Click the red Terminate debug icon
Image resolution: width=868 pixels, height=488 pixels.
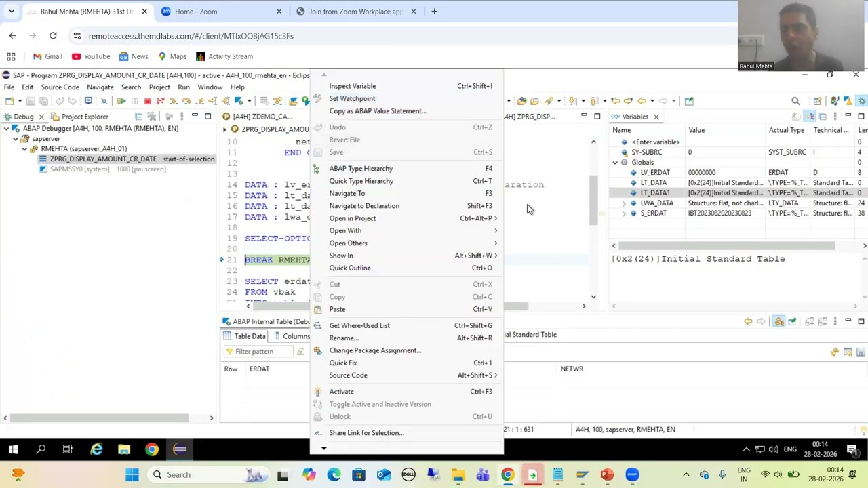(147, 101)
